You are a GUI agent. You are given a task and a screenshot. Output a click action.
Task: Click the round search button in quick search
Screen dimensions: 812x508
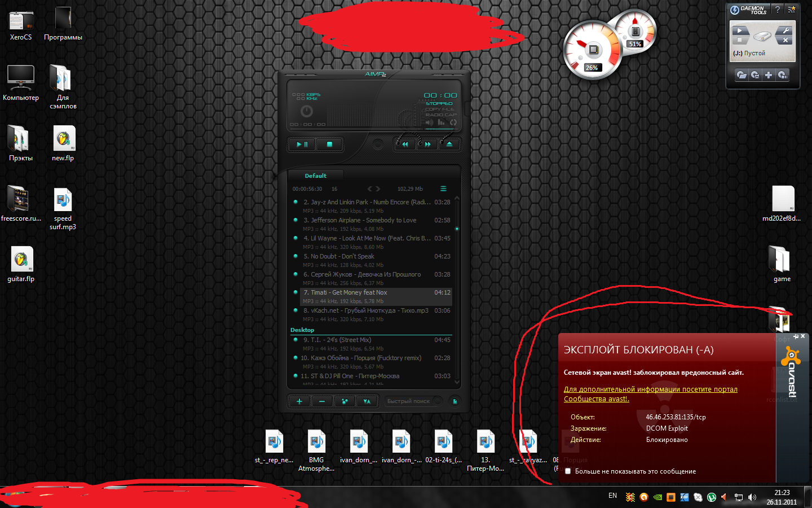click(438, 401)
